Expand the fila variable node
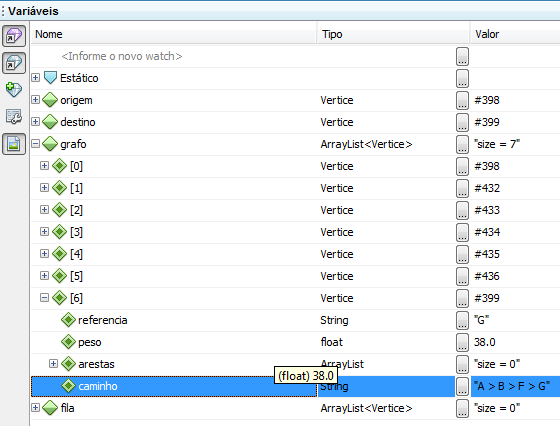 35,407
